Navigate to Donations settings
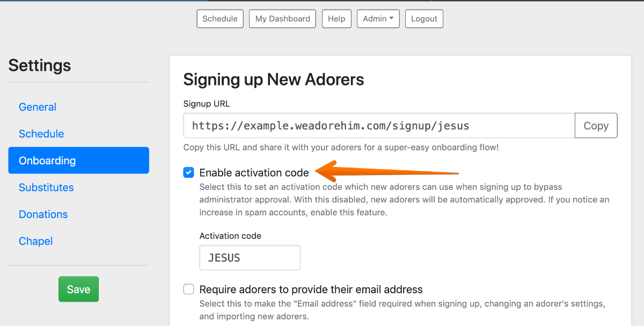Image resolution: width=644 pixels, height=326 pixels. (x=43, y=214)
